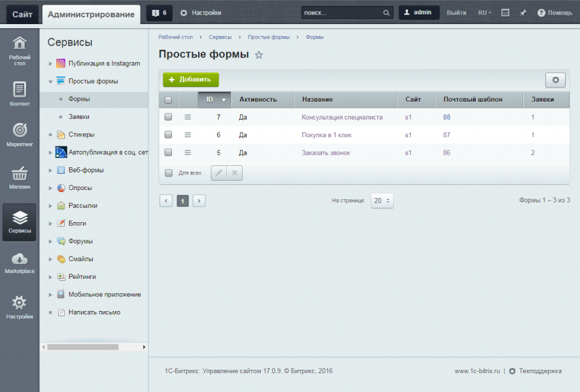Open row actions menu for form 5

188,153
